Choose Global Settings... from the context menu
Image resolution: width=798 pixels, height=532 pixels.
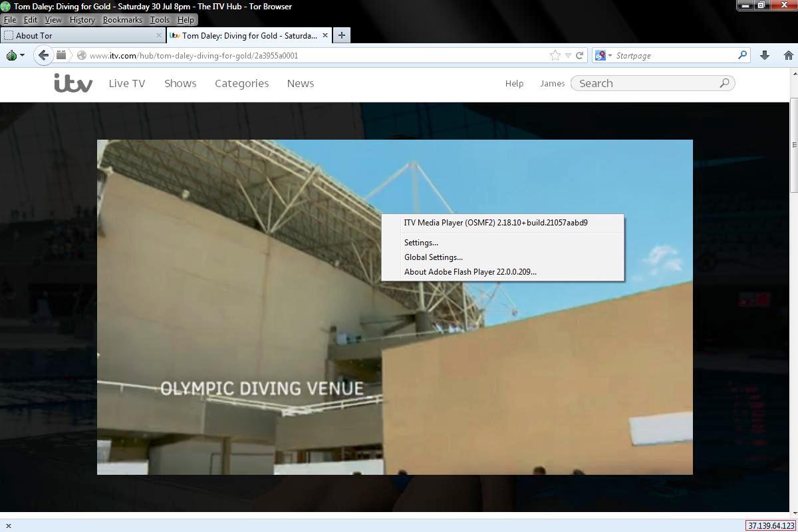(433, 257)
